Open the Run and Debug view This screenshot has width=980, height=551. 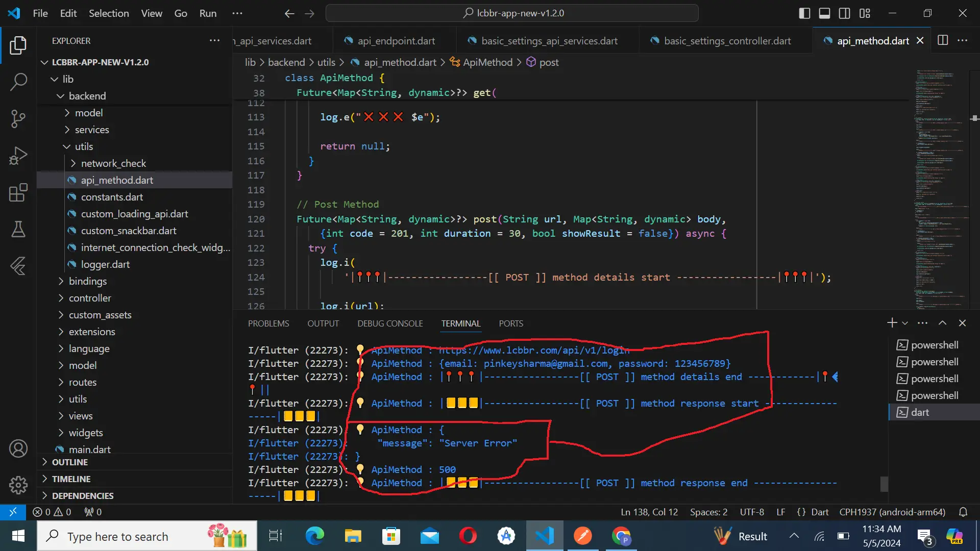[18, 156]
